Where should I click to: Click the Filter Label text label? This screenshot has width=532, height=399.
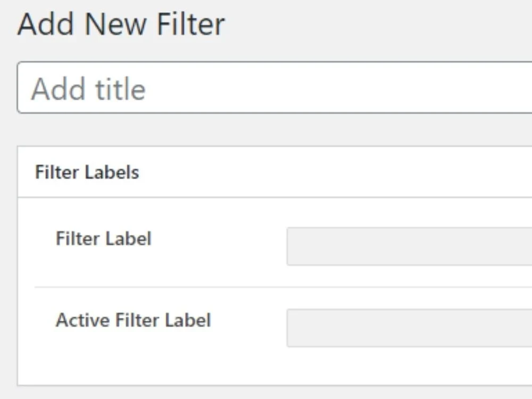tap(103, 239)
